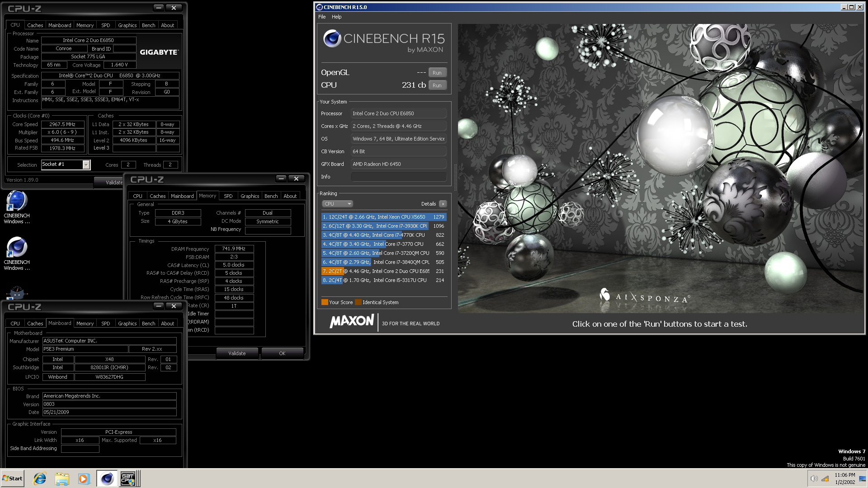868x488 pixels.
Task: Click Core Speed value 2967.5 MHz
Action: tap(62, 124)
